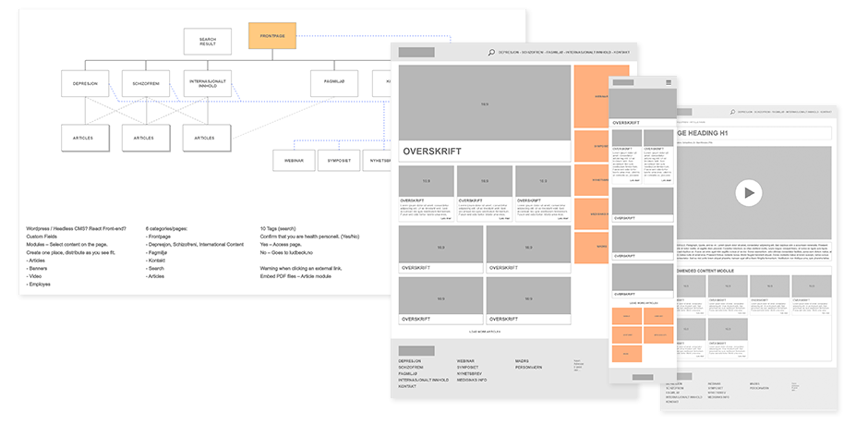
Task: Select the DEPRESJON node in the sitemap
Action: [85, 84]
